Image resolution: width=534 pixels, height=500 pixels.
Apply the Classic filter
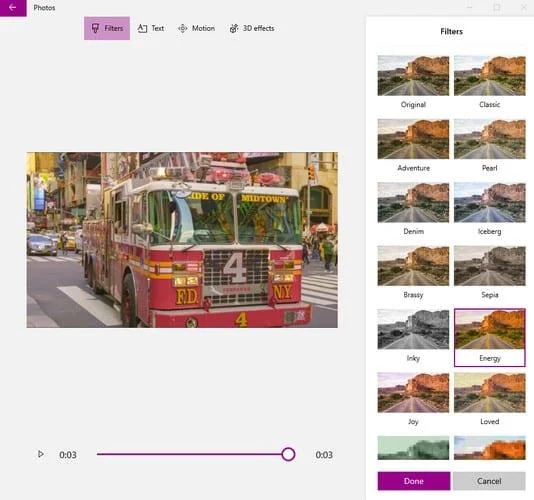[x=489, y=76]
